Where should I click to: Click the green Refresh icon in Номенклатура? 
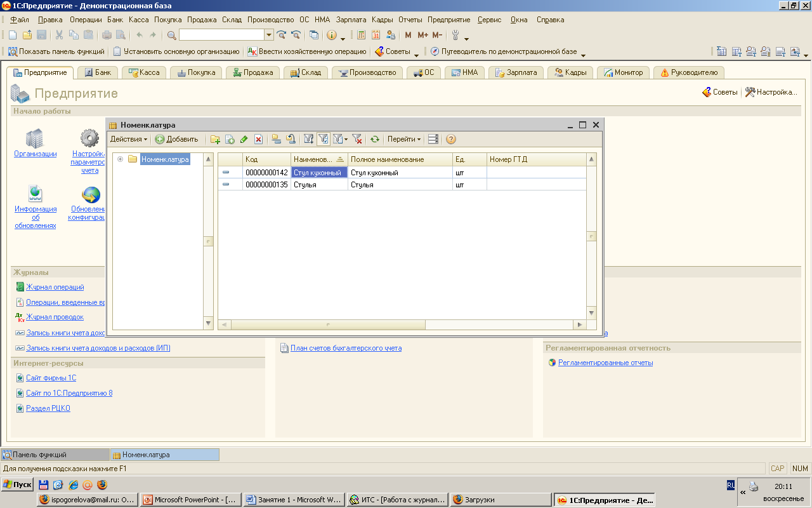point(375,139)
